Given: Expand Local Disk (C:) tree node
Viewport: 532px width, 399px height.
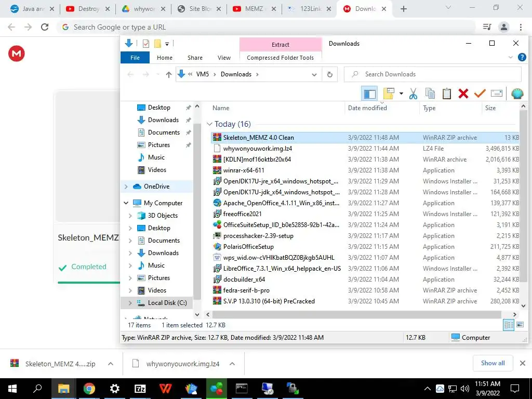Looking at the screenshot, I should 130,303.
